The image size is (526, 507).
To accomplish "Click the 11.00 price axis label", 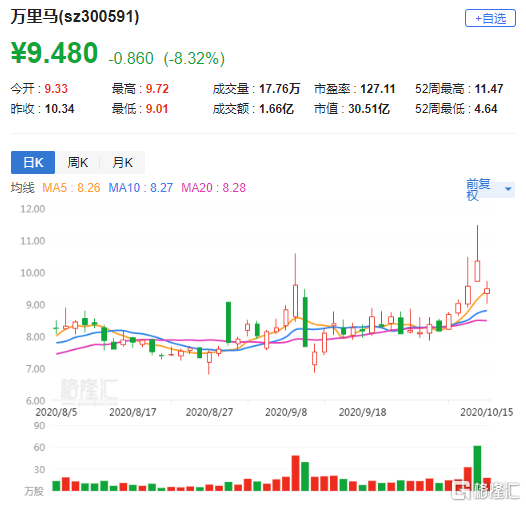I will point(33,241).
